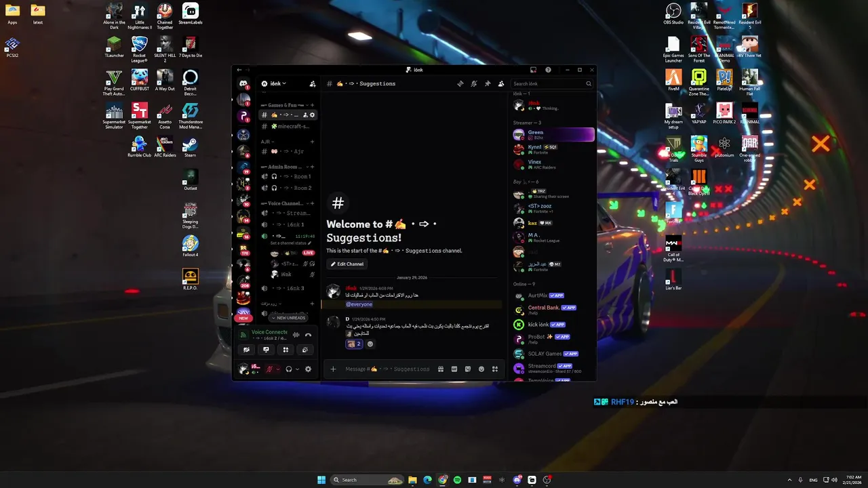The height and width of the screenshot is (488, 868).
Task: Open the sticker picker icon
Action: [x=468, y=369]
